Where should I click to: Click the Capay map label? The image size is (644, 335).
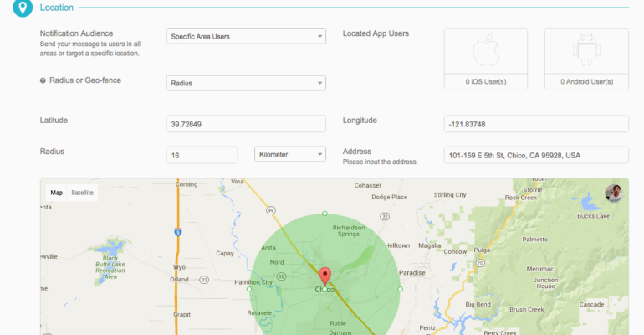(x=225, y=253)
